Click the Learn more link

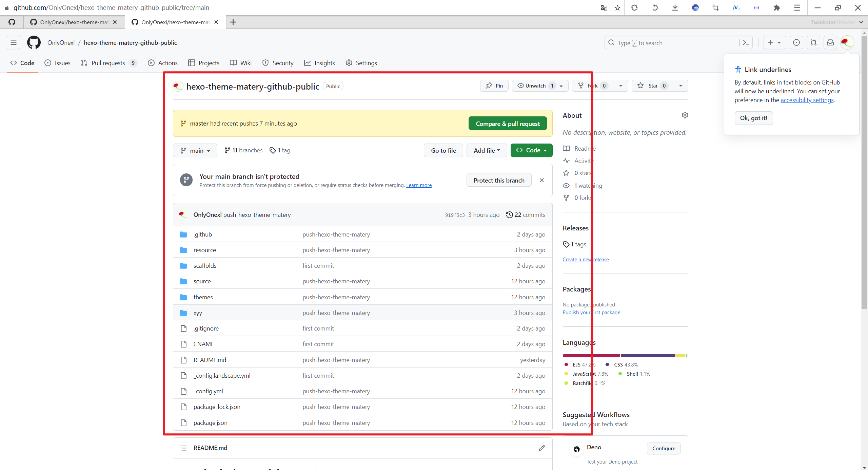click(419, 185)
